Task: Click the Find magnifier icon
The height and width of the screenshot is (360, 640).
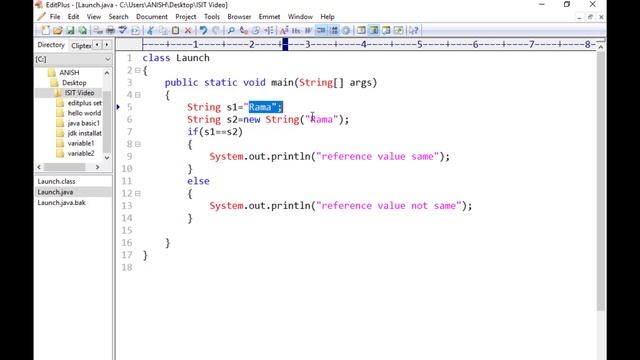Action: tap(231, 30)
